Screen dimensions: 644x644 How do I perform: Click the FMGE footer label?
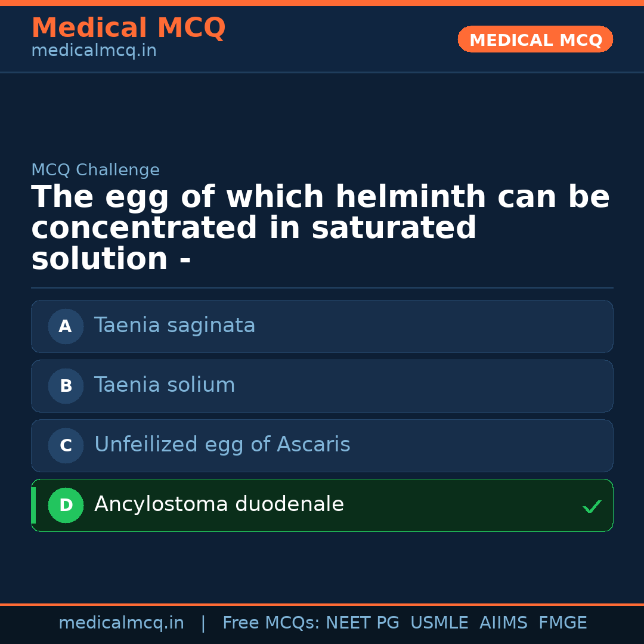pyautogui.click(x=562, y=623)
